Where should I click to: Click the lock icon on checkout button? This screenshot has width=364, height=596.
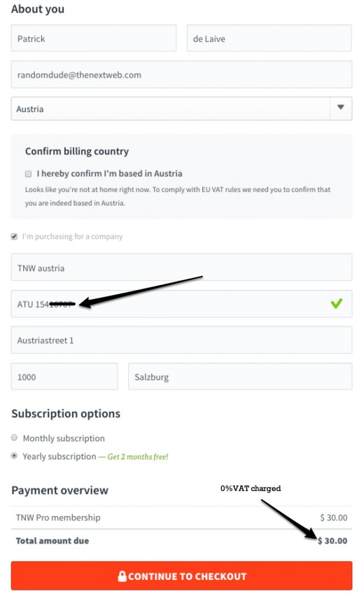(122, 576)
